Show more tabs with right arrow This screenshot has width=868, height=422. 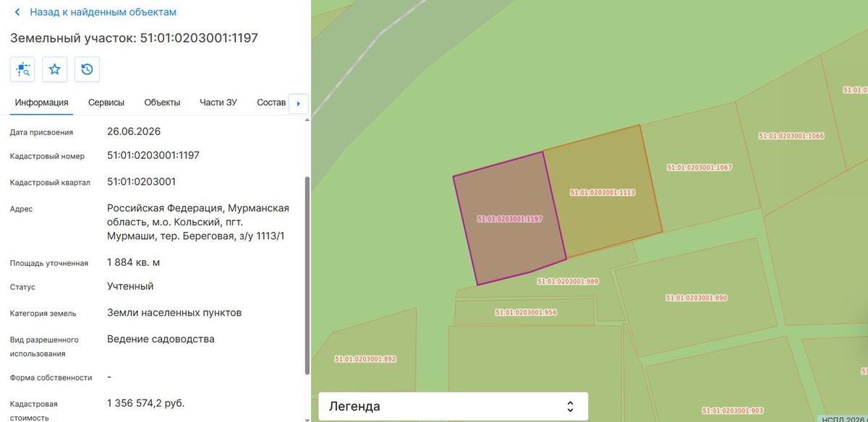[x=299, y=103]
